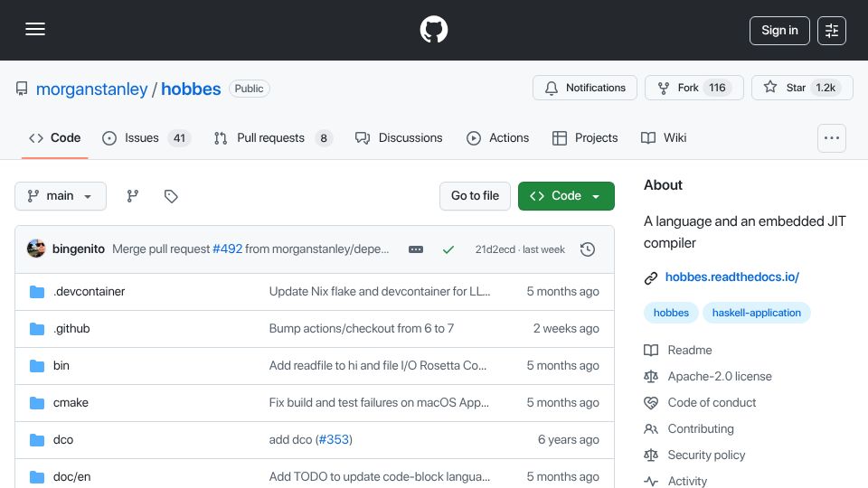868x488 pixels.
Task: Click the .devcontainer folder icon
Action: (x=37, y=292)
